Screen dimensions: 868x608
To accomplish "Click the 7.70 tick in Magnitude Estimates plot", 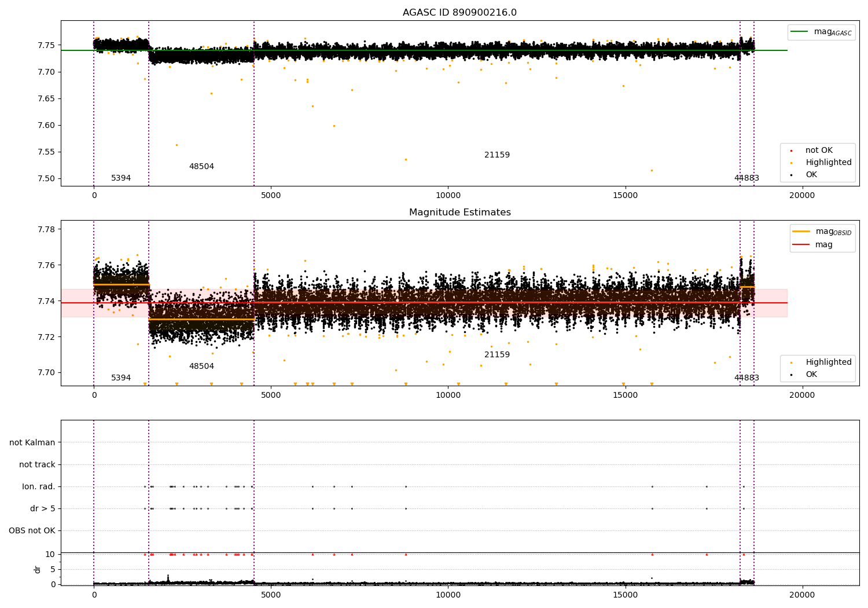I will (47, 372).
